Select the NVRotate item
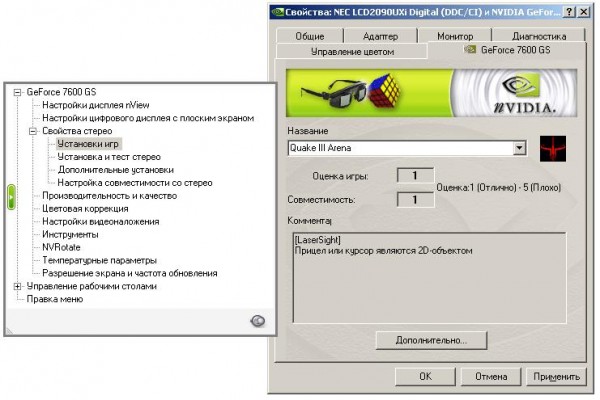 pyautogui.click(x=61, y=248)
